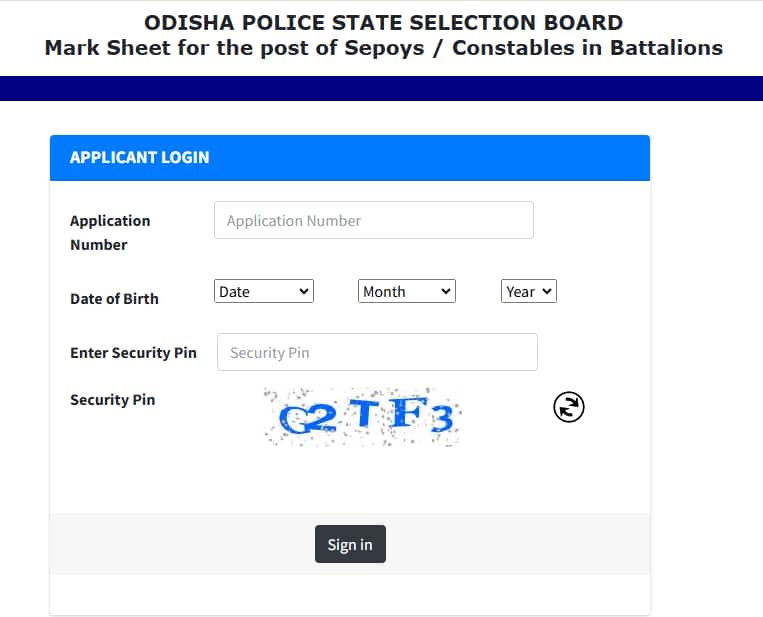Open the Year dropdown
Viewport: 763px width, 617px height.
click(528, 291)
